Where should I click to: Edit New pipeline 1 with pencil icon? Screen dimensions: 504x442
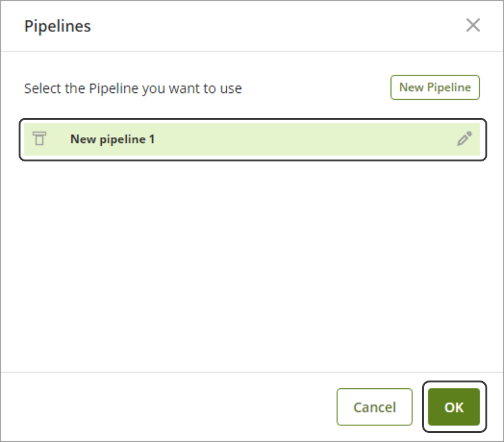pos(464,139)
